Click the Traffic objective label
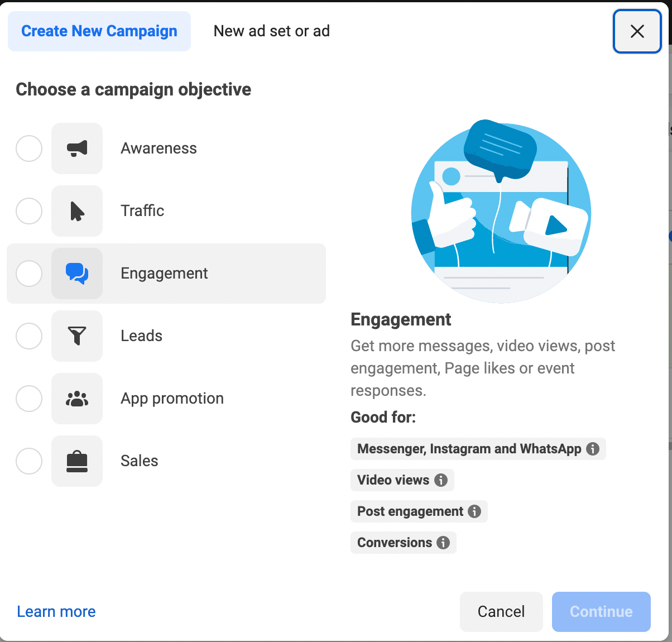 click(142, 211)
